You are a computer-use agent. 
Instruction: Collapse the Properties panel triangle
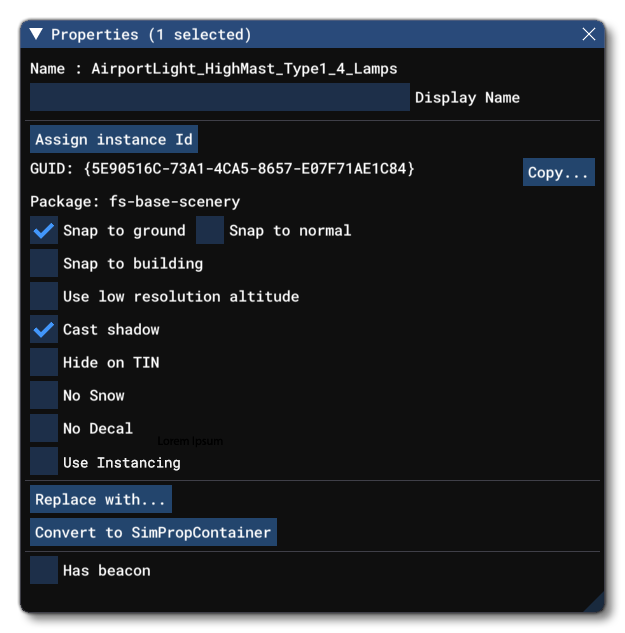pos(36,34)
